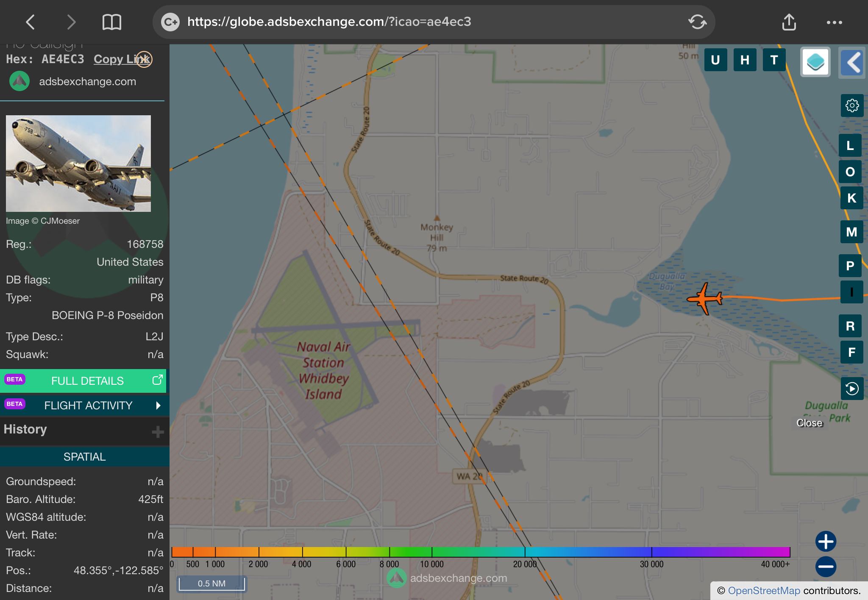Open FULL DETAILS beta button
This screenshot has height=600, width=868.
83,381
